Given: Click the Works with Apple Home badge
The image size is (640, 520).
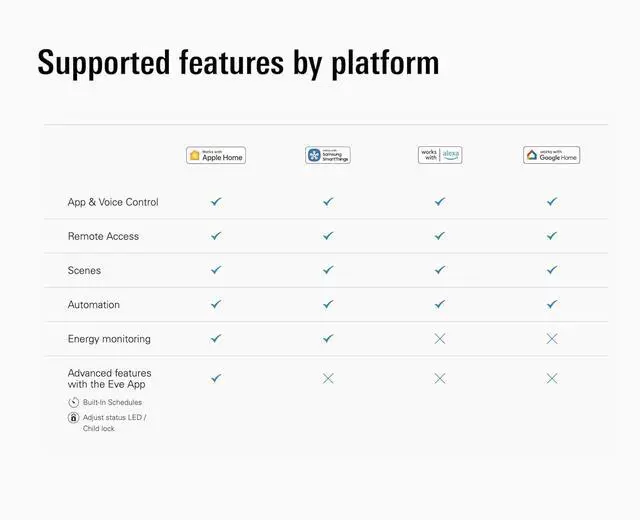Looking at the screenshot, I should click(x=216, y=155).
